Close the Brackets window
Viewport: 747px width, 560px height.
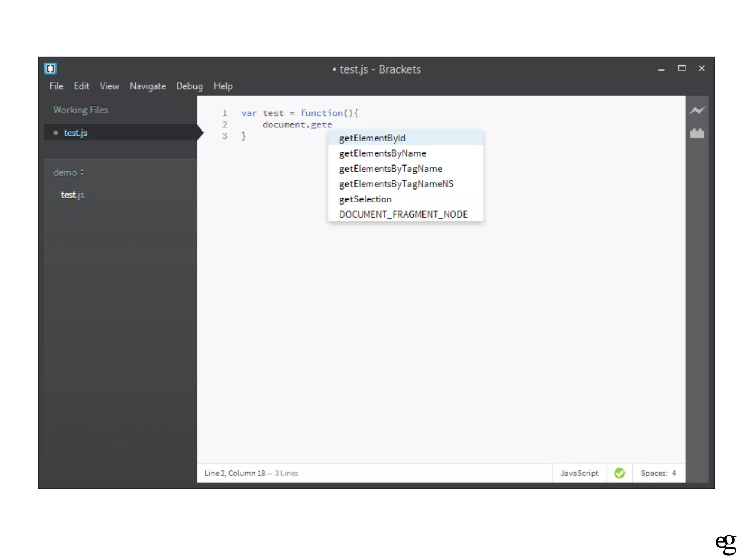point(701,68)
